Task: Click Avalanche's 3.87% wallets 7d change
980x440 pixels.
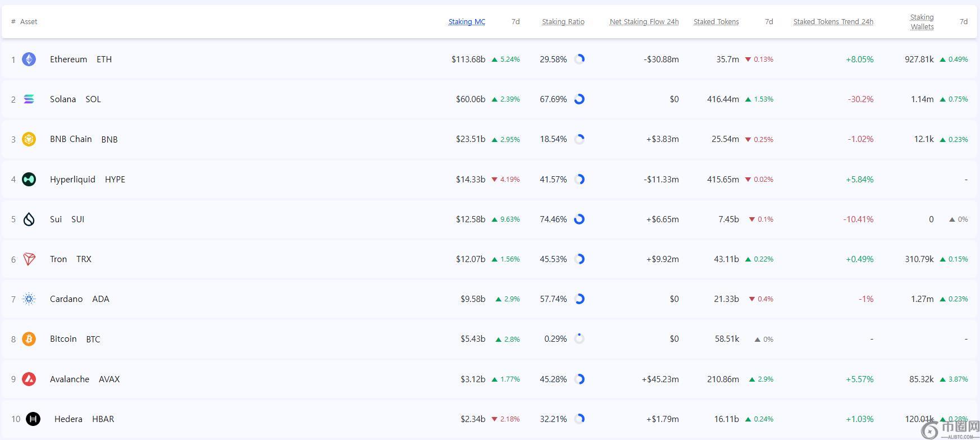Action: (954, 379)
